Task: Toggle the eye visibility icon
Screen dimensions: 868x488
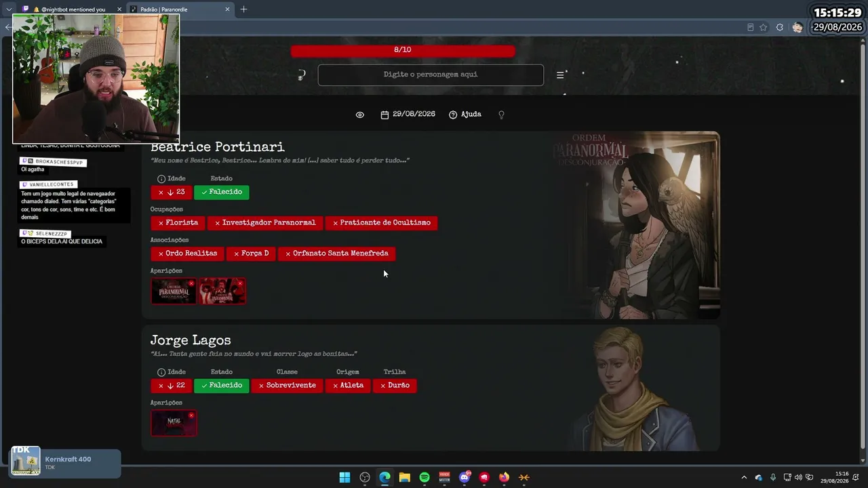Action: [360, 115]
